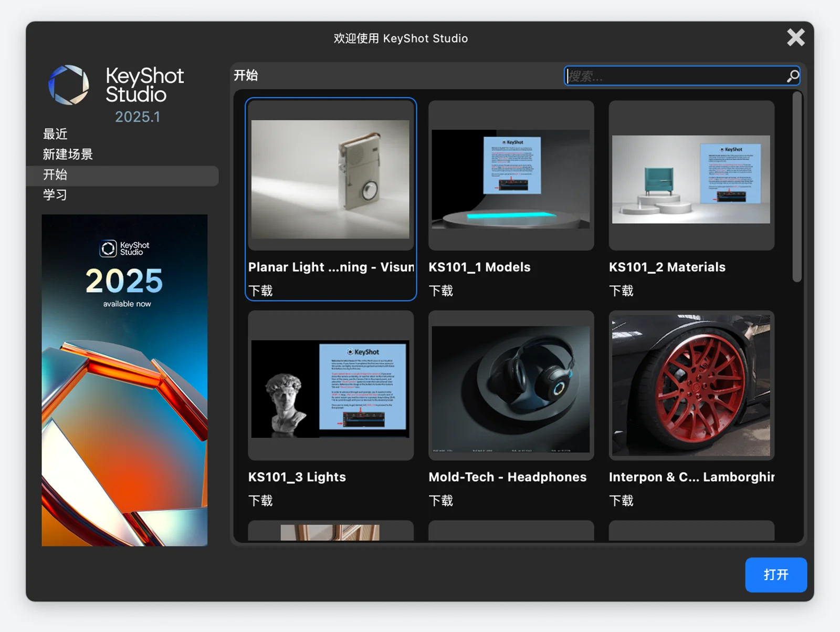Select the Lamborghini red wheel thumbnail
The height and width of the screenshot is (632, 840).
pos(691,386)
